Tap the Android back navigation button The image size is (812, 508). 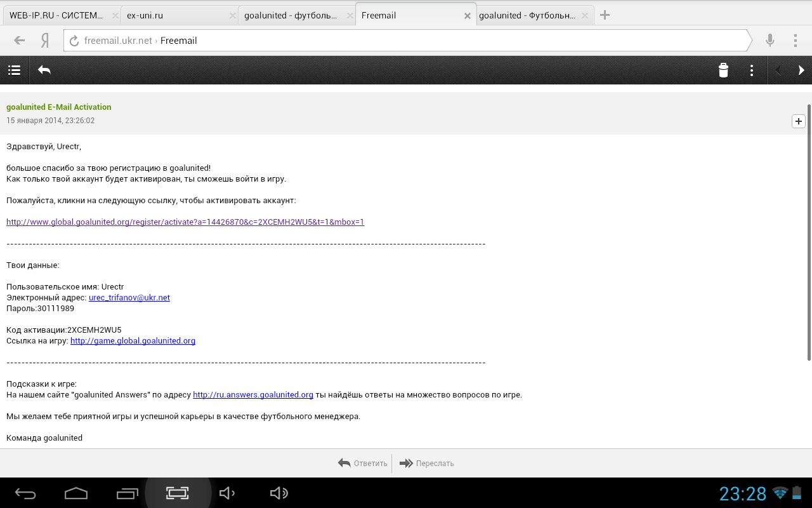pos(26,493)
